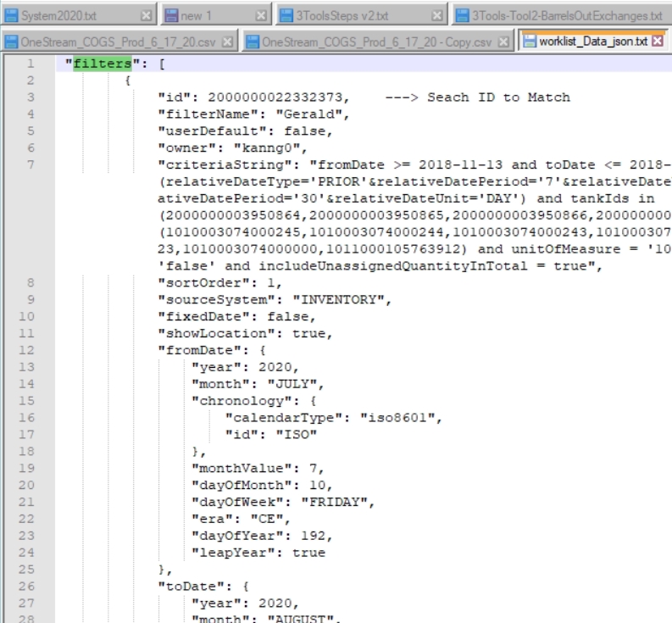Click the chronology id value "ISO"
Screen dimensions: 672x623
click(x=297, y=434)
